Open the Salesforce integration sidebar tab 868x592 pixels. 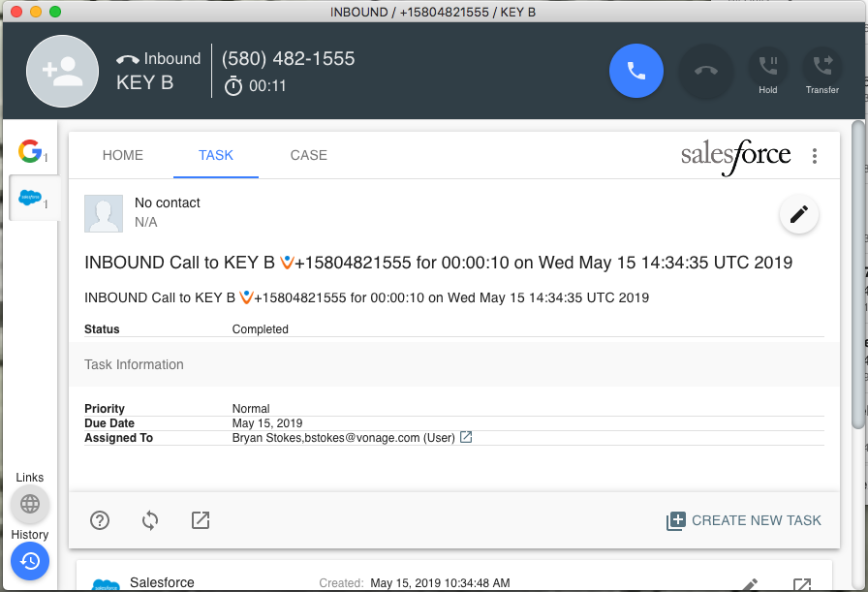[x=32, y=198]
